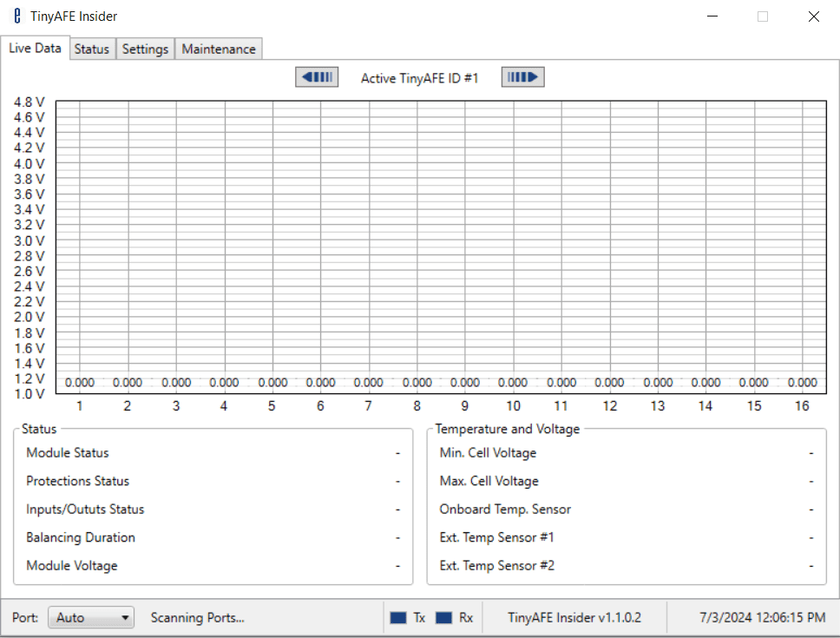Click the TinyAFE Insider v1.1.0.2 version text
This screenshot has height=638, width=840.
coord(574,618)
